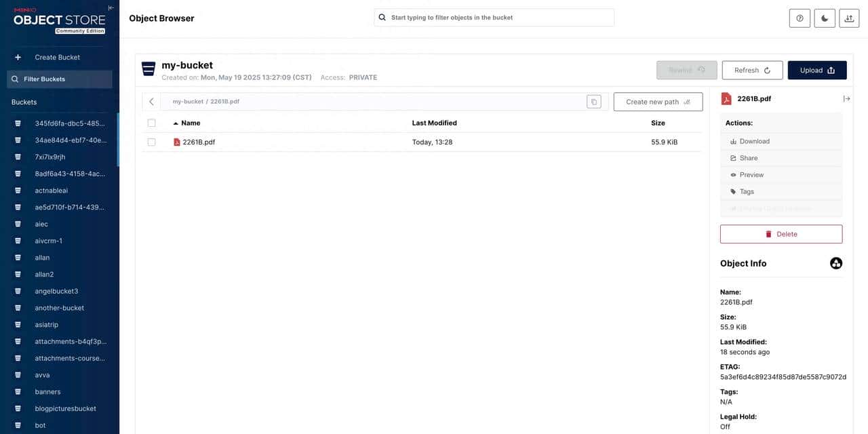868x434 pixels.
Task: Open the angelbucket3 bucket in sidebar
Action: [56, 291]
